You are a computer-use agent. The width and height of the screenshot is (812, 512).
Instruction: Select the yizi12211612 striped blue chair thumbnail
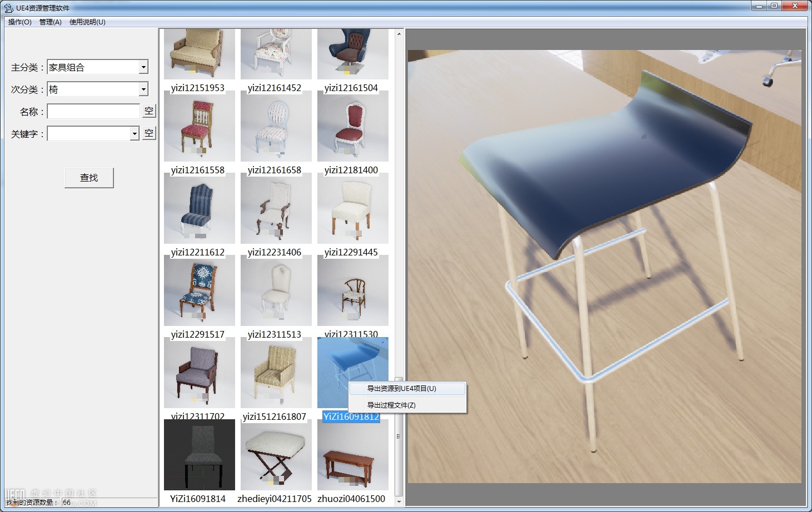coord(198,209)
